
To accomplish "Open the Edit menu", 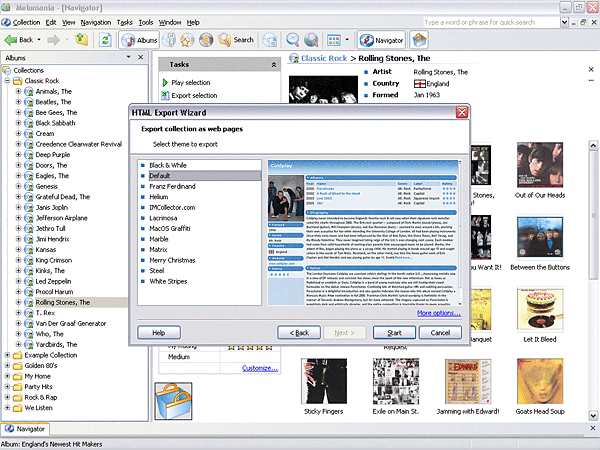I will 51,23.
